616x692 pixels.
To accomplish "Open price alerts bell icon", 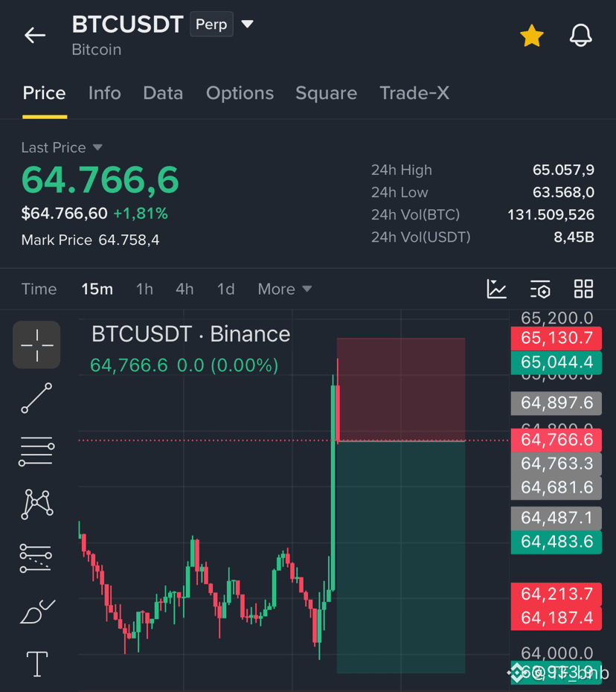I will coord(580,35).
